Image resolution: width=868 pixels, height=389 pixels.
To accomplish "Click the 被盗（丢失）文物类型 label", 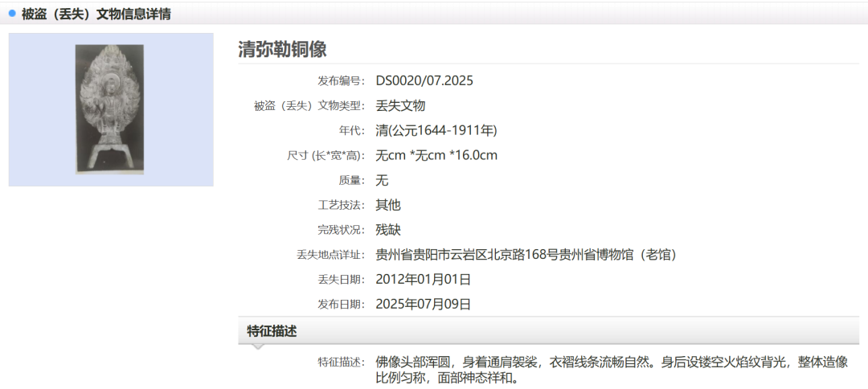I will (x=309, y=106).
